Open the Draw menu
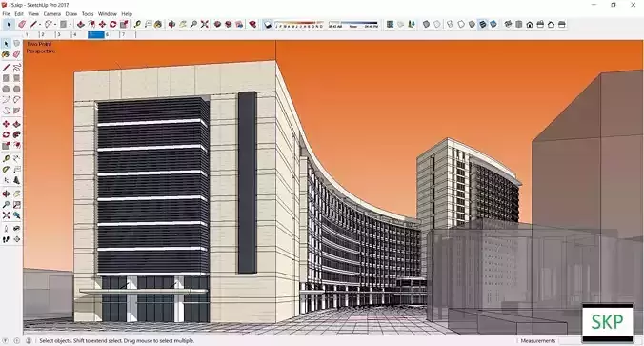Viewport: 644px width, 346px height. [71, 14]
